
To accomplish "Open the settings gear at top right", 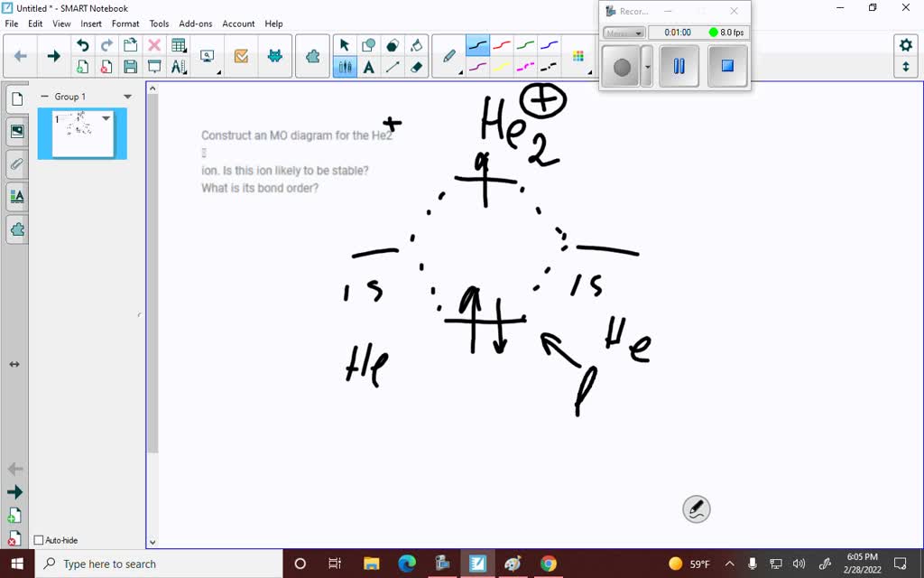I will pos(907,42).
